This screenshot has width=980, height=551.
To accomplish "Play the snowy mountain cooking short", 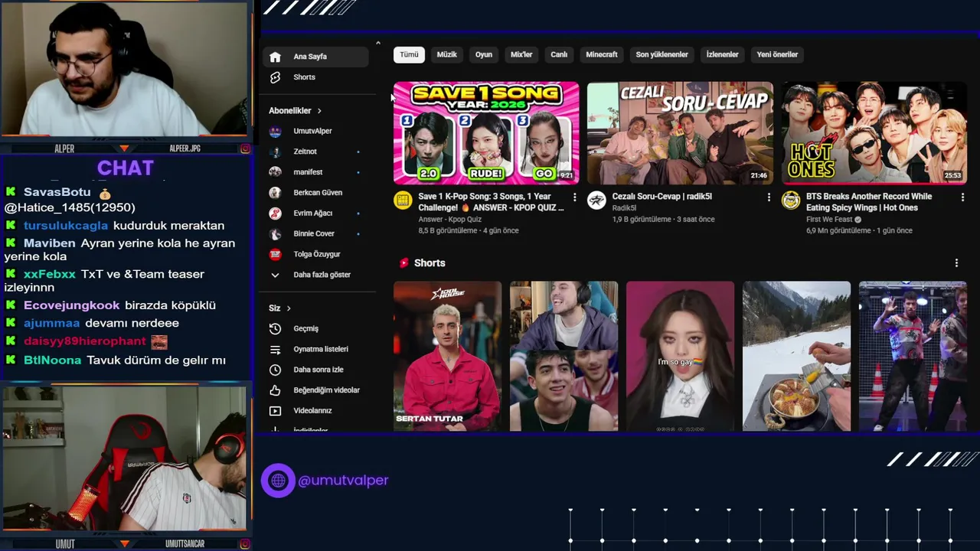I will [796, 356].
